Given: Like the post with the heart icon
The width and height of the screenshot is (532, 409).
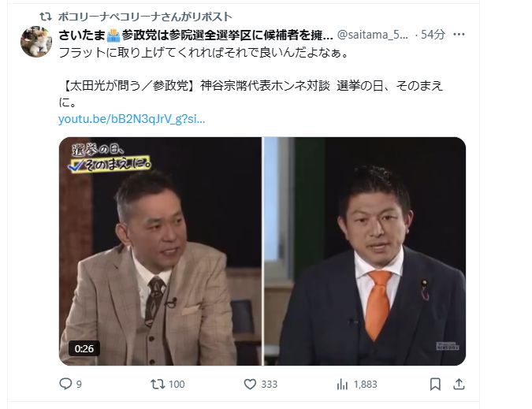Looking at the screenshot, I should [250, 384].
